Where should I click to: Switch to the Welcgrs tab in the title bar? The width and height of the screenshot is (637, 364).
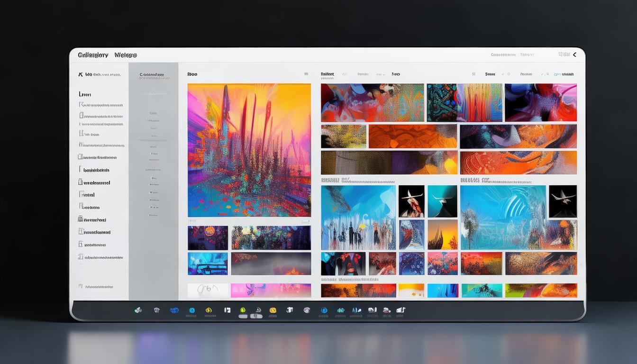tap(126, 55)
